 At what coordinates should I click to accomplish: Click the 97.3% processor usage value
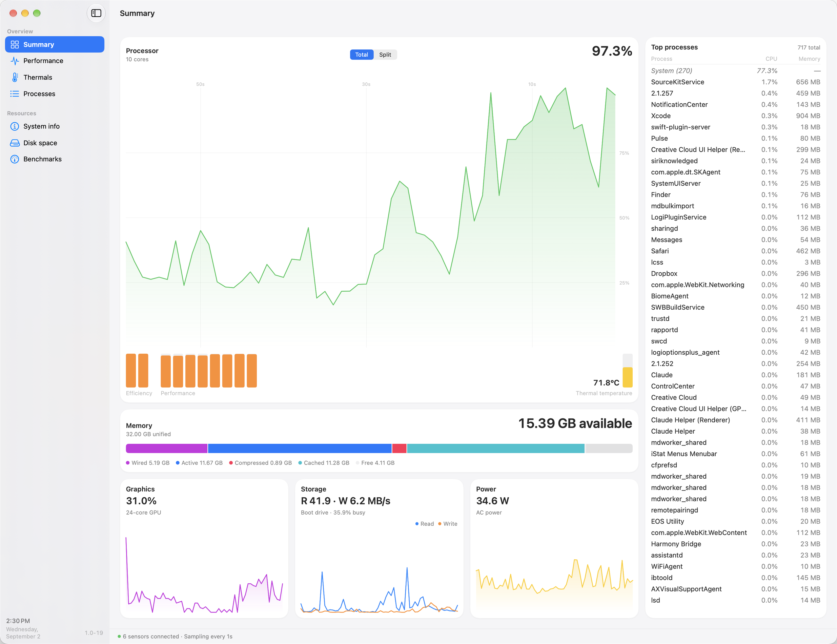point(612,51)
